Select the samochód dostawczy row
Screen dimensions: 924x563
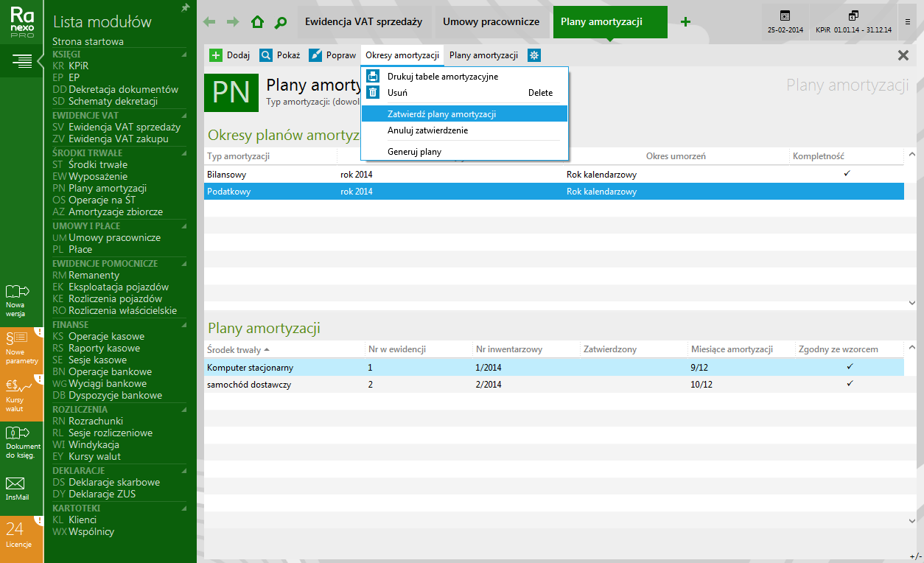[250, 385]
